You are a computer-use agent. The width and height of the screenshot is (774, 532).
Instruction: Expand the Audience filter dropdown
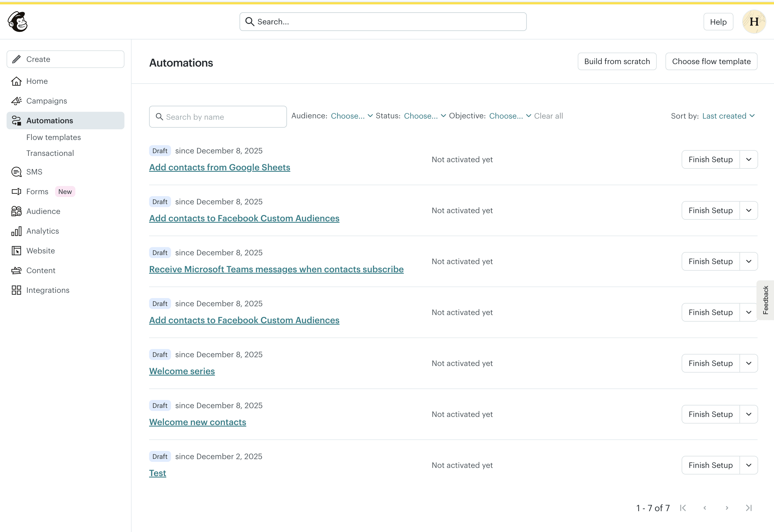pyautogui.click(x=351, y=116)
